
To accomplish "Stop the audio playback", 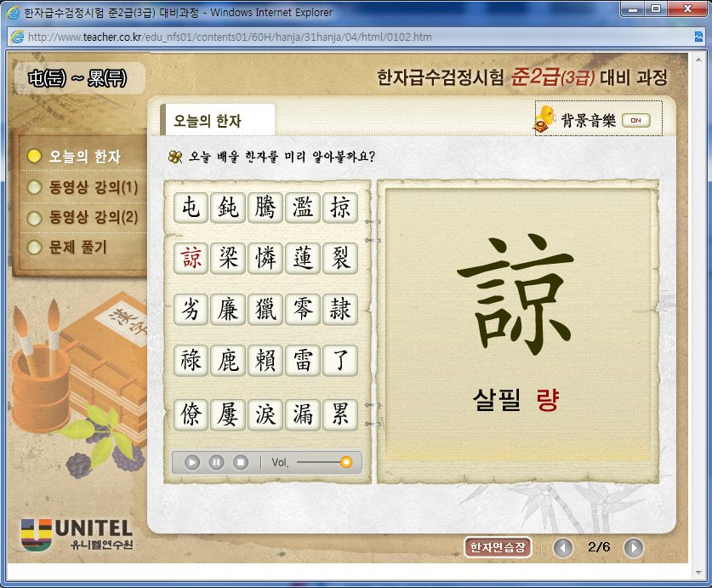I will tap(241, 463).
